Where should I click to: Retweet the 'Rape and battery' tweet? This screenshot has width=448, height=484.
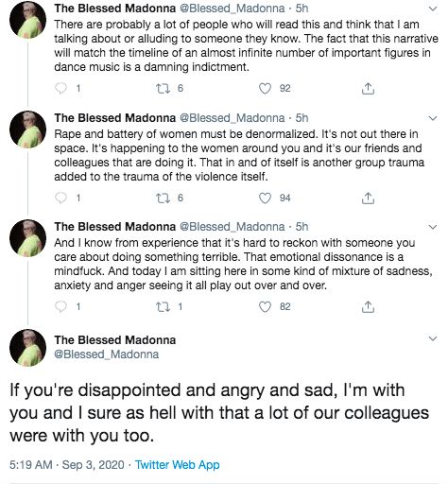[164, 199]
